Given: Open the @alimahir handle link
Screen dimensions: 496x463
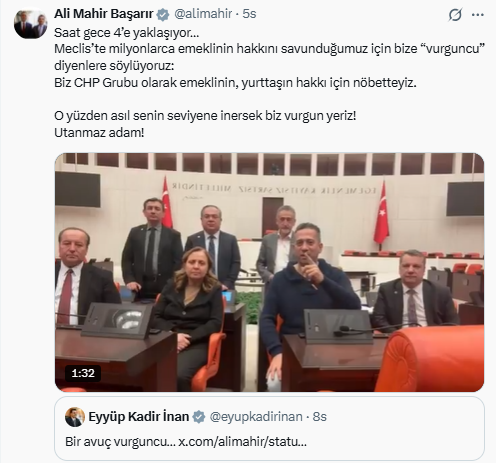Looking at the screenshot, I should (203, 14).
